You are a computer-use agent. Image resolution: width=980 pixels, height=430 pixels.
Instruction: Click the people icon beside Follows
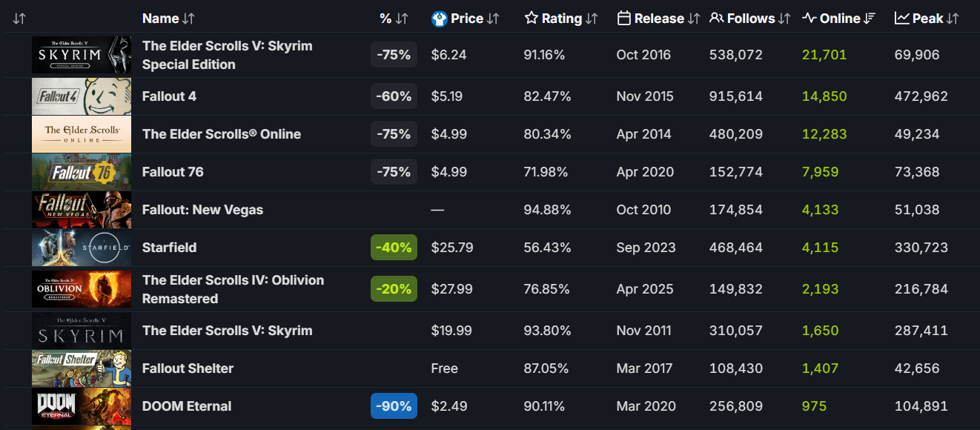(x=716, y=19)
